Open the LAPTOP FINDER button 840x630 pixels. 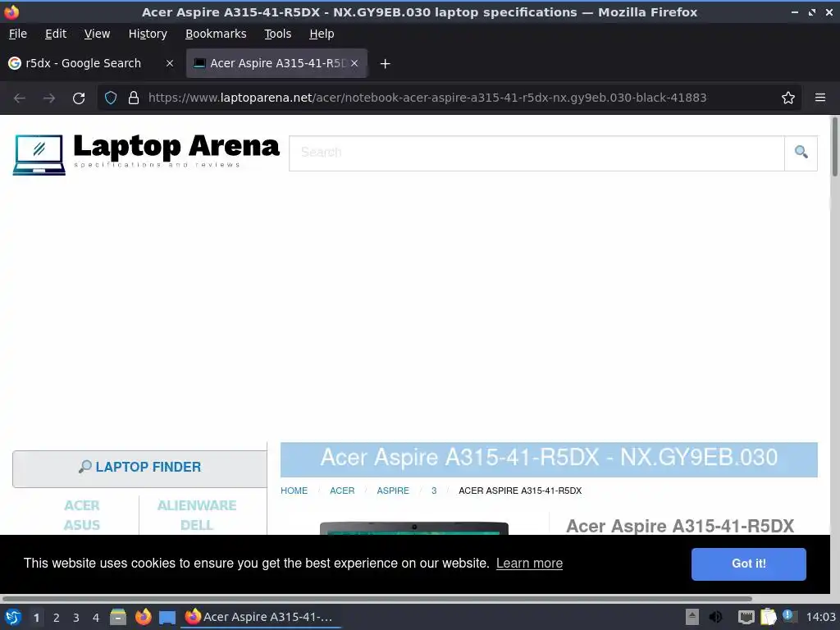point(139,468)
